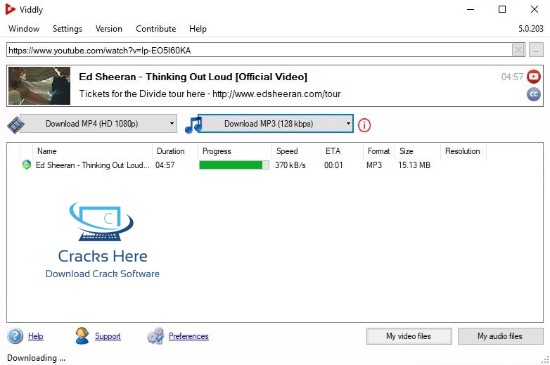
Task: Click the Viddly red play logo icon
Action: [x=10, y=9]
